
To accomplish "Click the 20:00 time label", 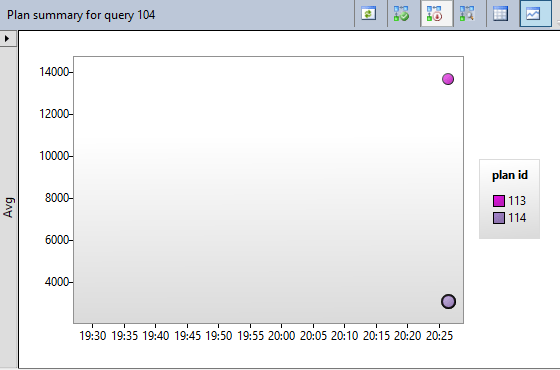I will [281, 336].
